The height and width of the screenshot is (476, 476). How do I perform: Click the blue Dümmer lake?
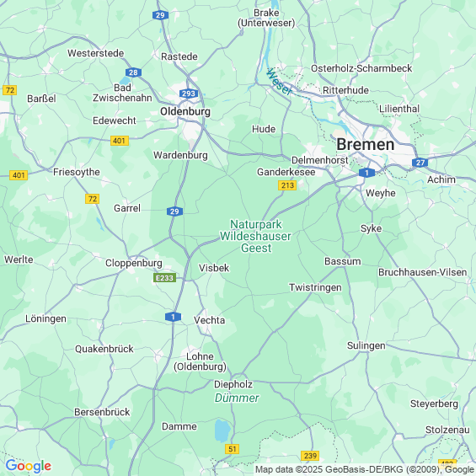coord(222,431)
